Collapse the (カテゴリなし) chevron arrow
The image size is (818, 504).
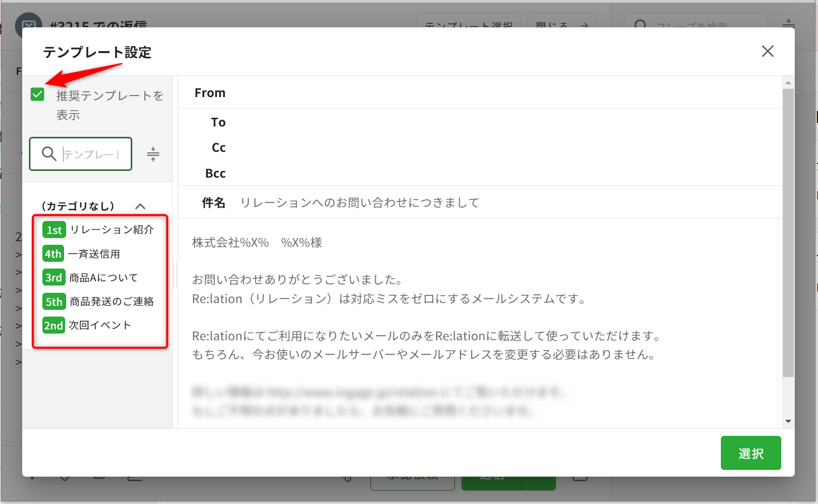point(140,206)
